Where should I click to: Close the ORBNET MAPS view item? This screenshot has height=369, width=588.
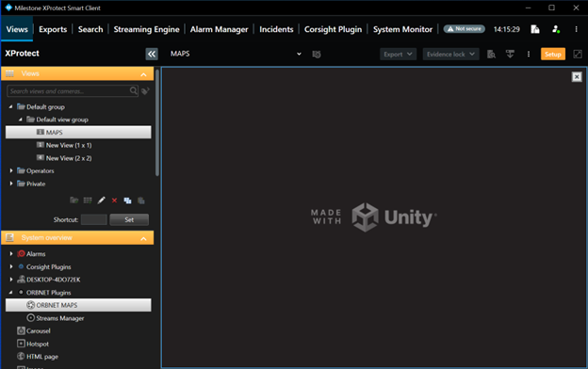[577, 77]
